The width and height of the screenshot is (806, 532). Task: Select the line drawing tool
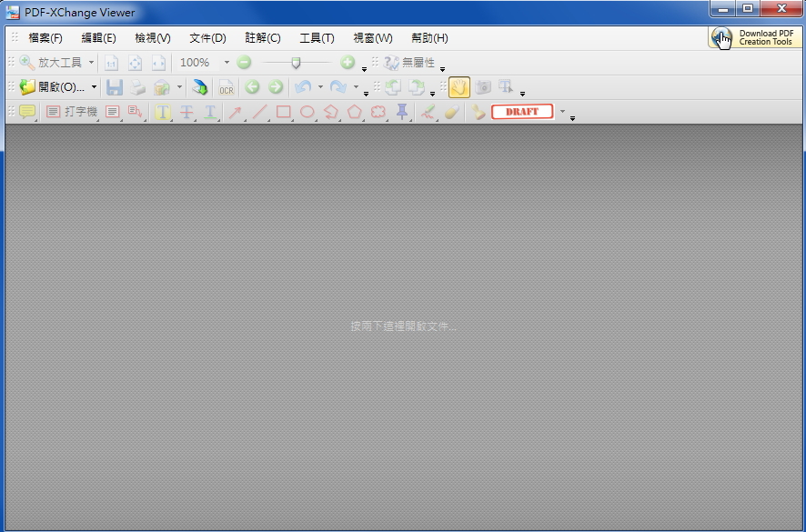click(259, 112)
